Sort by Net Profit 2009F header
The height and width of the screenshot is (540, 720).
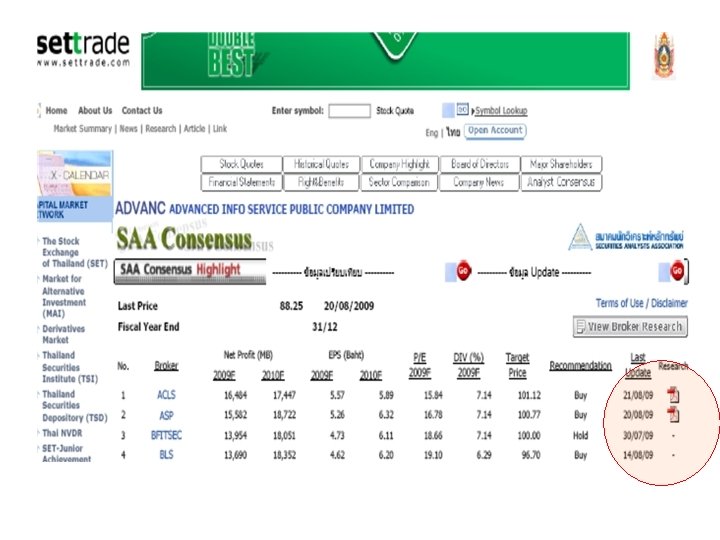coord(224,376)
